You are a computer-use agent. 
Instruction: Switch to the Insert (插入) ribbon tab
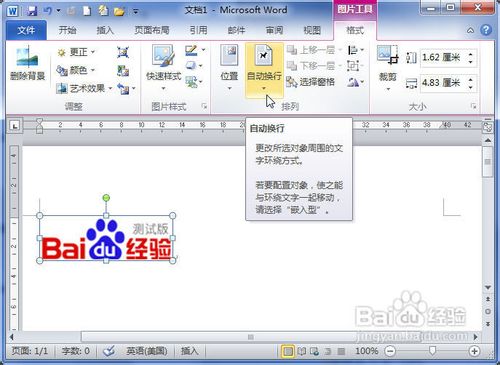(105, 31)
